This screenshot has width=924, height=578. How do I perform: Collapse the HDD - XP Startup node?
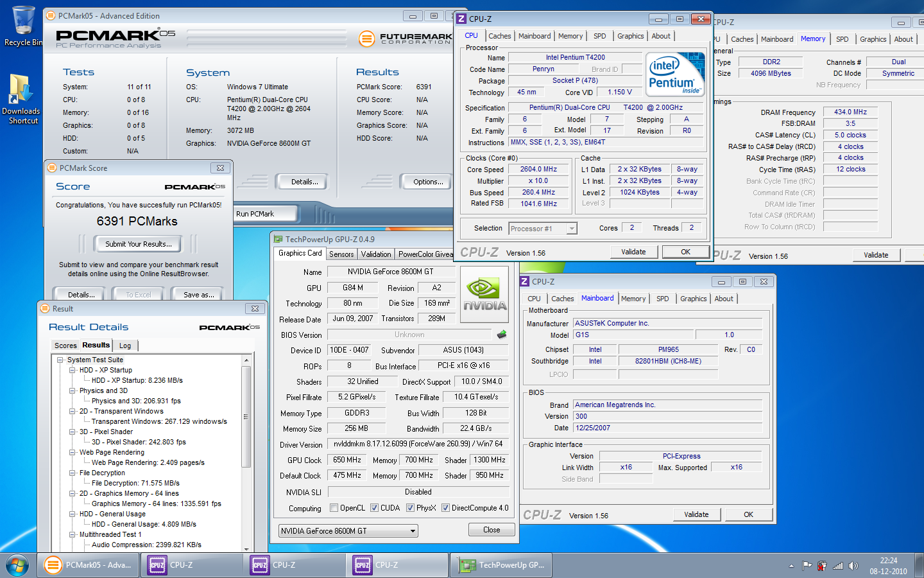click(73, 371)
